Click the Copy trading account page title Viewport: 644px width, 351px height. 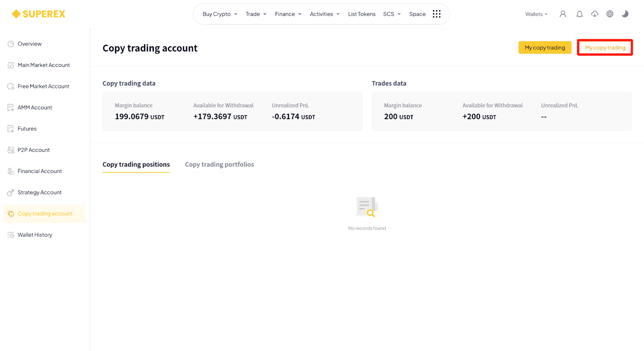tap(150, 48)
